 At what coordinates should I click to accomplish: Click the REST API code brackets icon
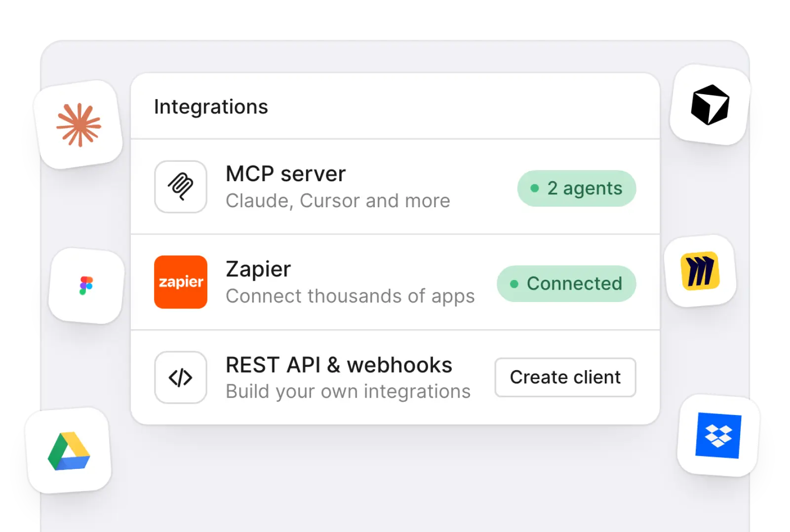[181, 378]
